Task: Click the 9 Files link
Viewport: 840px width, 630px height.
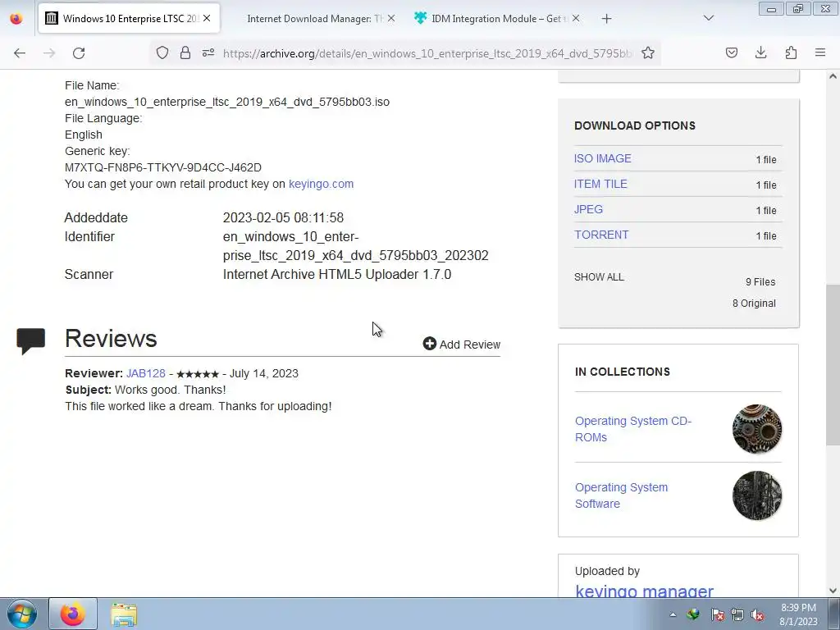Action: pos(760,282)
